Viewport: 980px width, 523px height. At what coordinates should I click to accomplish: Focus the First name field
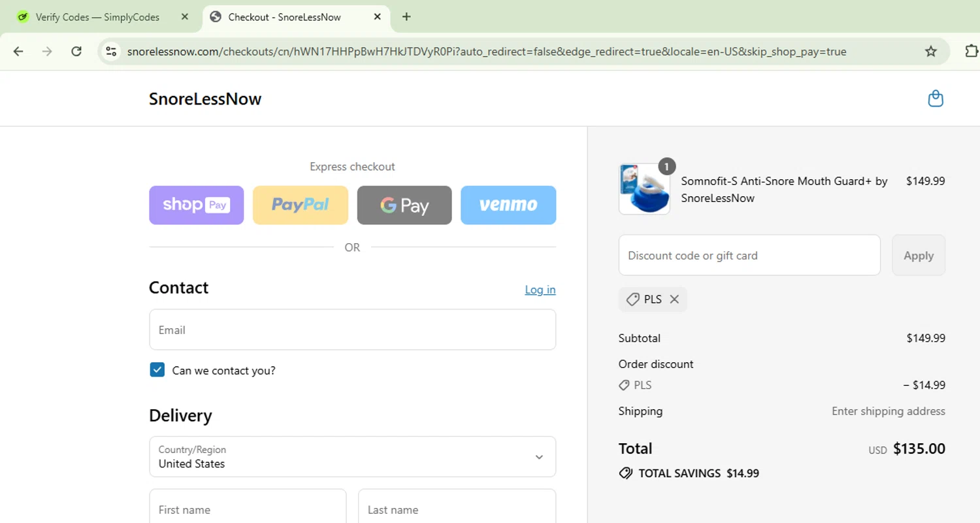click(248, 509)
